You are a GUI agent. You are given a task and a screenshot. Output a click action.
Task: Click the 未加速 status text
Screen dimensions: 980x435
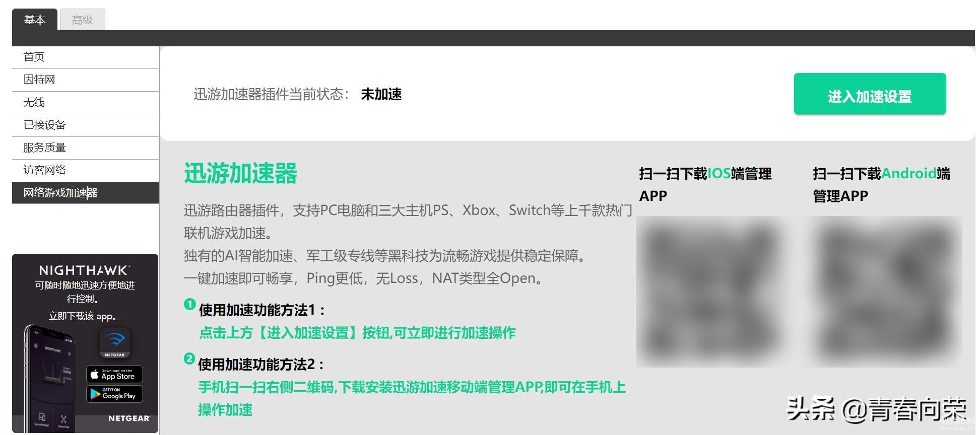click(x=381, y=94)
